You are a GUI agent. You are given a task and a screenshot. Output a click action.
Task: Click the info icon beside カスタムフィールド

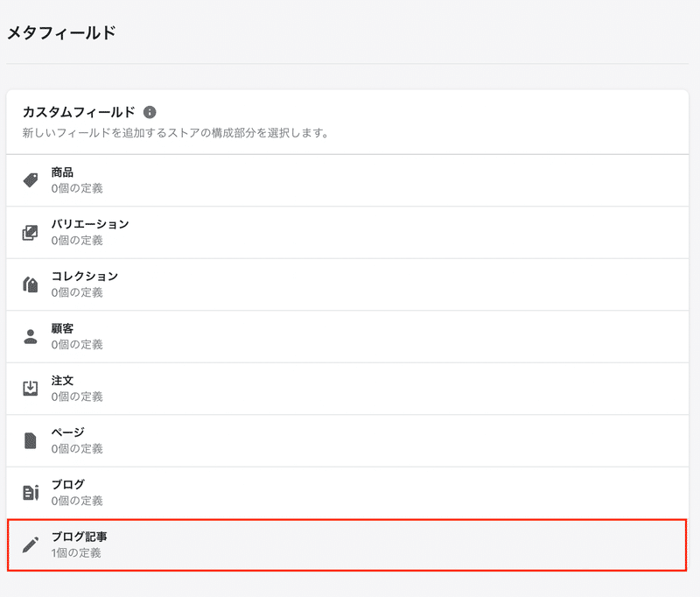coord(150,112)
